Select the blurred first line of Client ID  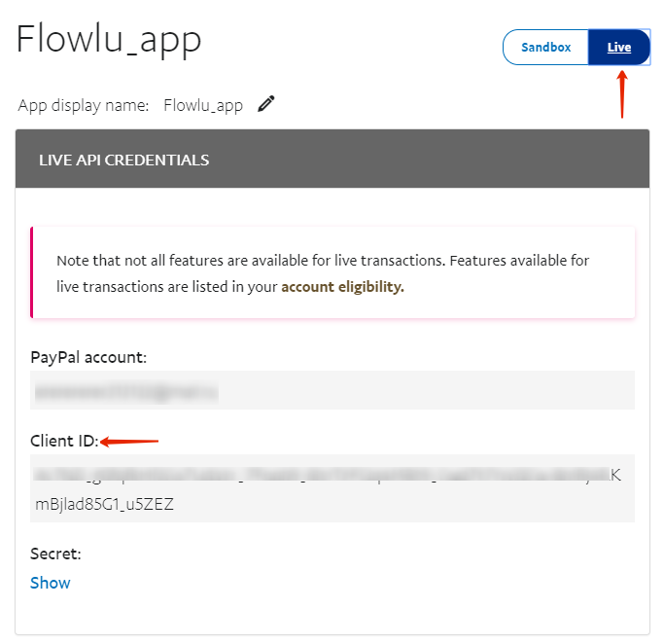click(321, 475)
